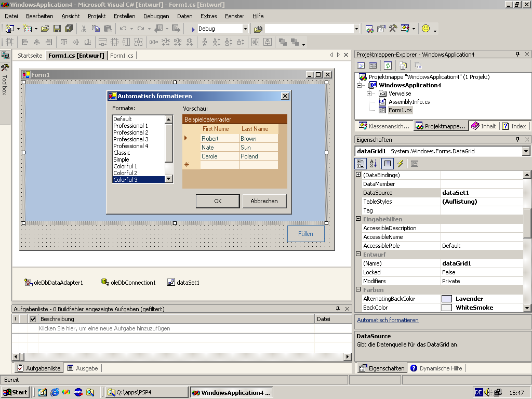The image size is (532, 399).
Task: Click the Redo arrow icon
Action: (x=141, y=29)
